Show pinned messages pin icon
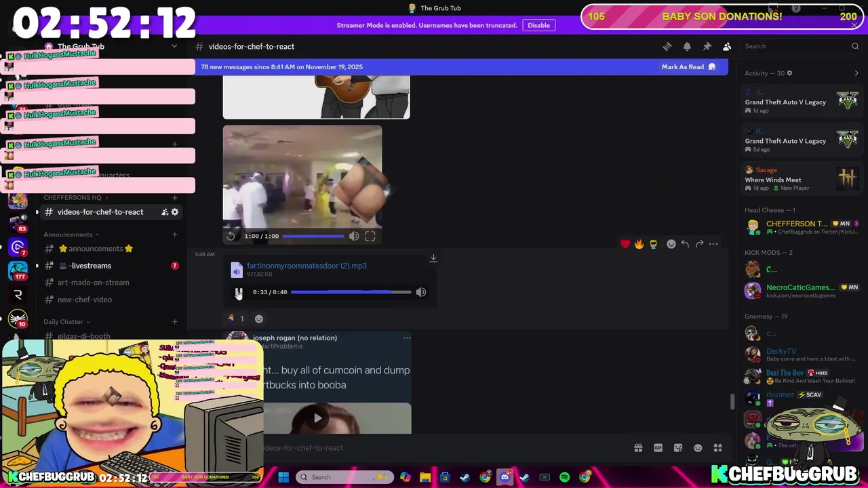Image resolution: width=868 pixels, height=488 pixels. click(x=707, y=46)
